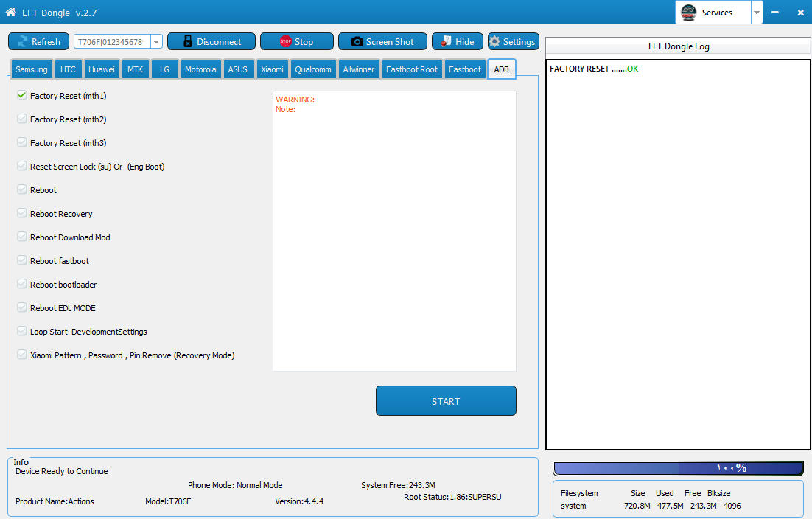The image size is (812, 519).
Task: Click the Disconnect plug icon
Action: click(187, 41)
